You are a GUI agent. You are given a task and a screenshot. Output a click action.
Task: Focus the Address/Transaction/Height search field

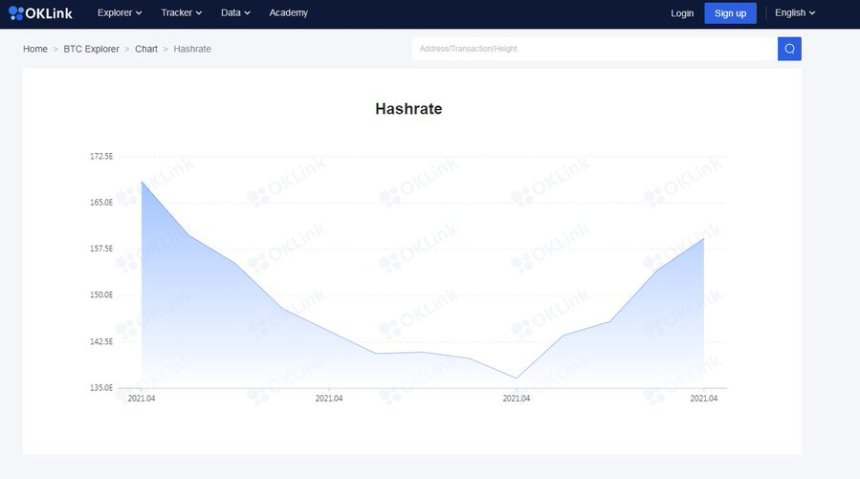[594, 49]
